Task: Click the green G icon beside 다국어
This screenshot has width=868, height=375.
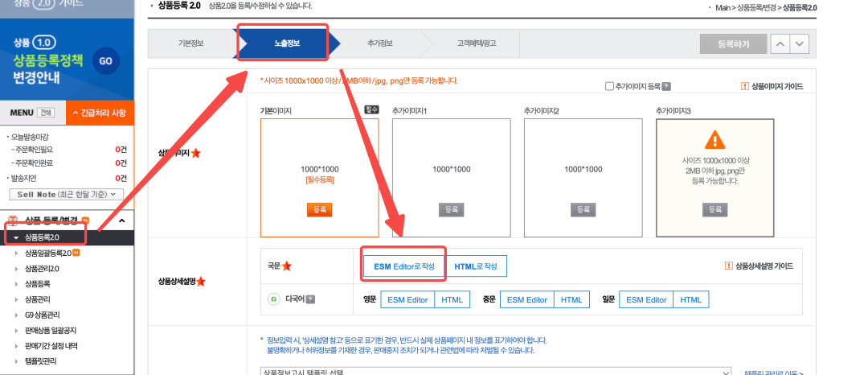Action: (x=273, y=299)
